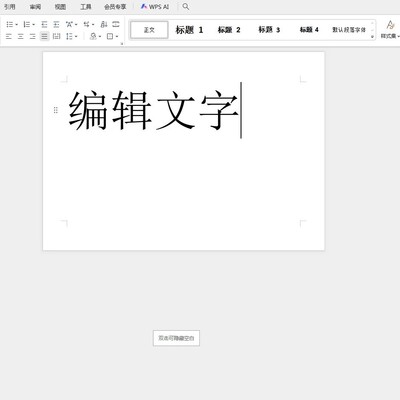Center align the text
400x400 pixels.
(21, 36)
